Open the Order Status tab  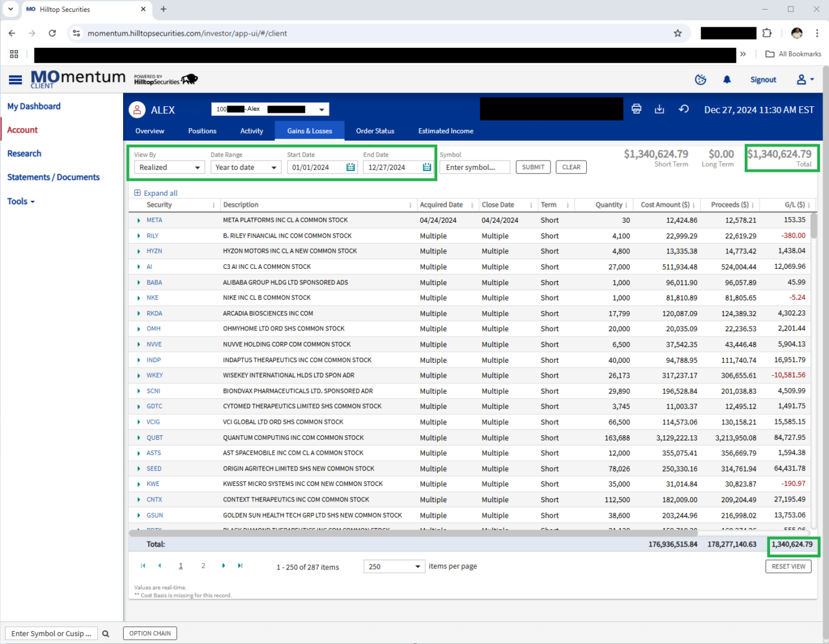375,131
